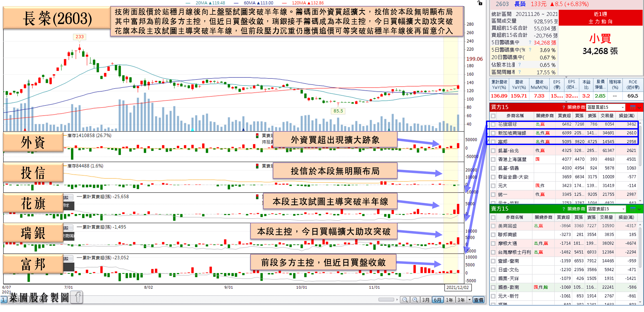Select the 國泰-敦南 row in seller list
The width and height of the screenshot is (644, 312).
click(x=564, y=287)
